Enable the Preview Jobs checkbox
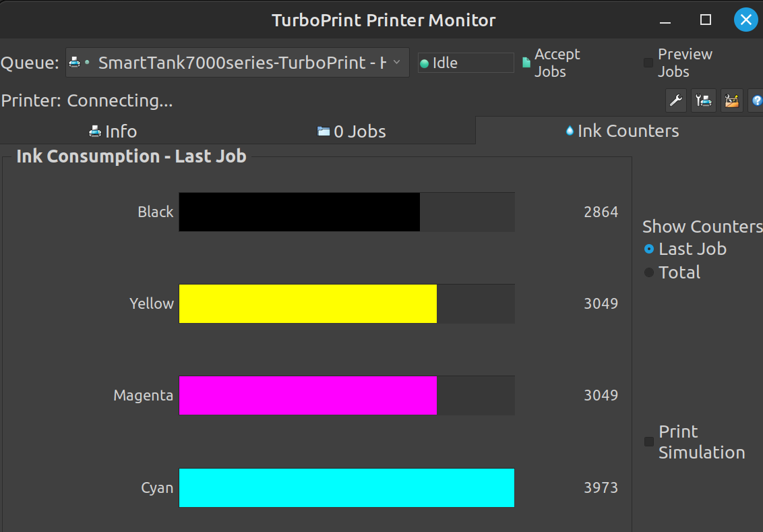 pyautogui.click(x=648, y=63)
